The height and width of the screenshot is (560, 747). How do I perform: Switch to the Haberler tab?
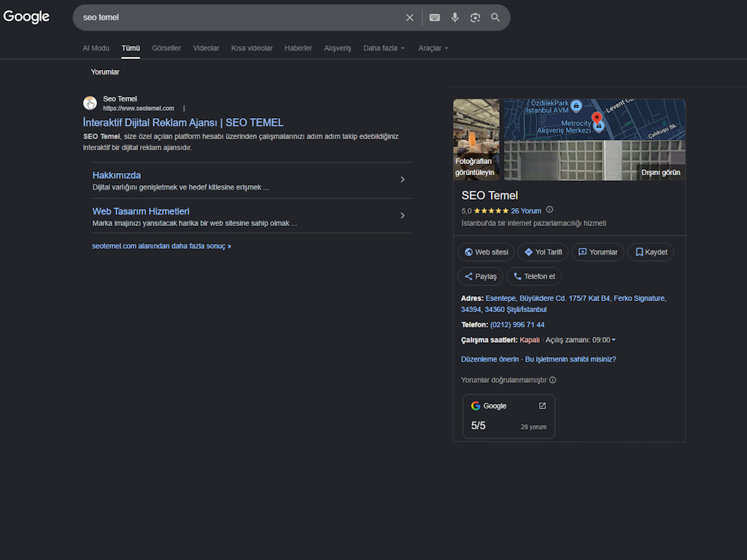click(298, 48)
